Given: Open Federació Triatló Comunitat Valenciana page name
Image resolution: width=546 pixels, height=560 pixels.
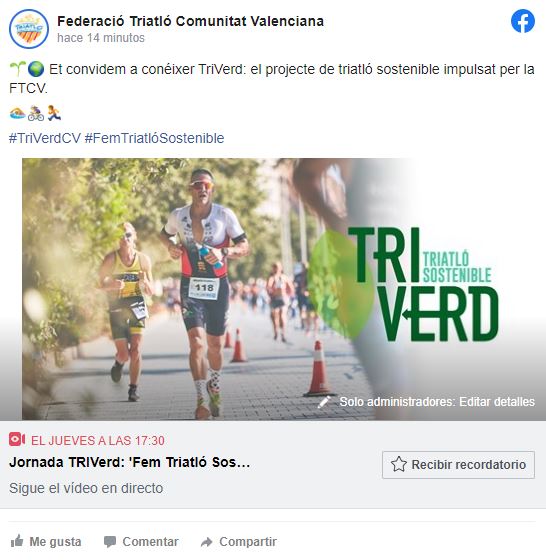Looking at the screenshot, I should [191, 21].
